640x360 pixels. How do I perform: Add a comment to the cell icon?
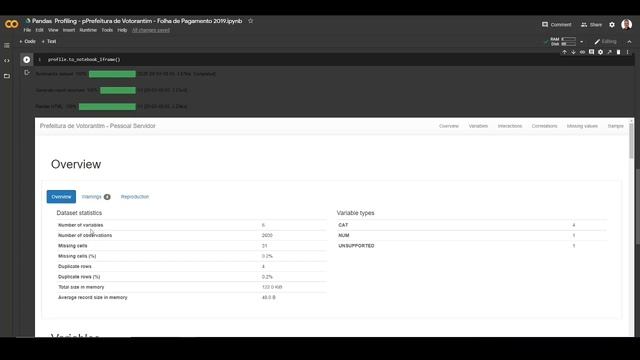591,52
